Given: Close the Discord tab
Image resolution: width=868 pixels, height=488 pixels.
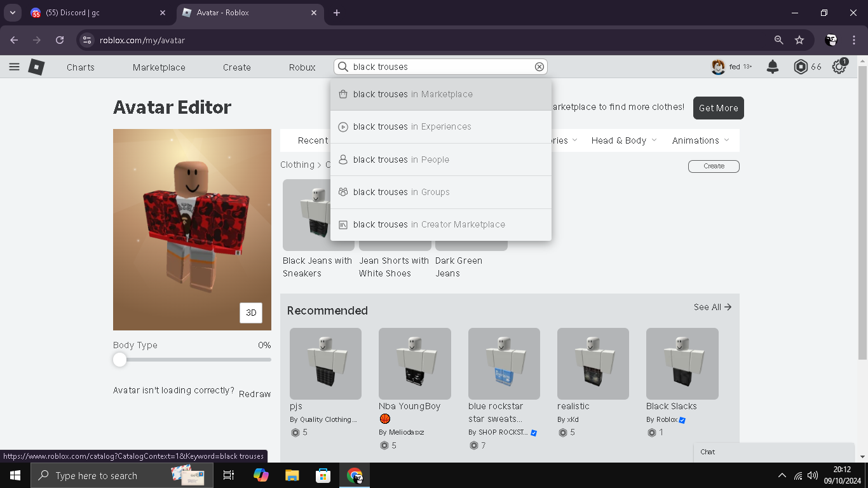Looking at the screenshot, I should [163, 13].
